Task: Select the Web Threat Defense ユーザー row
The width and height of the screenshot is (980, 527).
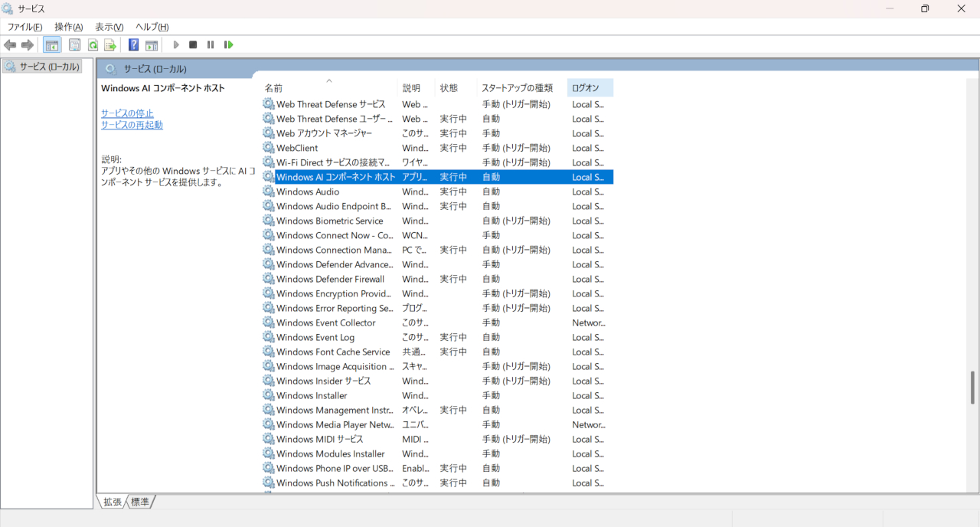Action: pyautogui.click(x=437, y=119)
